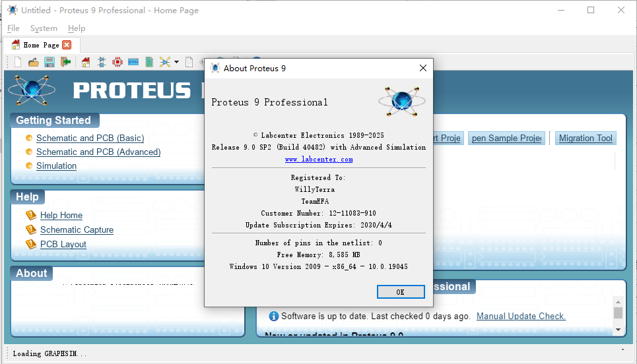This screenshot has width=637, height=364.
Task: Click the Help section header
Action: pos(27,197)
